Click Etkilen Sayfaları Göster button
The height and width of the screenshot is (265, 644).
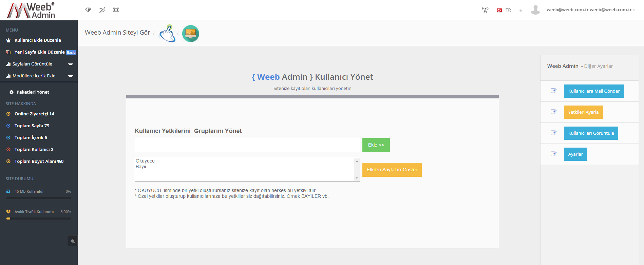coord(392,170)
